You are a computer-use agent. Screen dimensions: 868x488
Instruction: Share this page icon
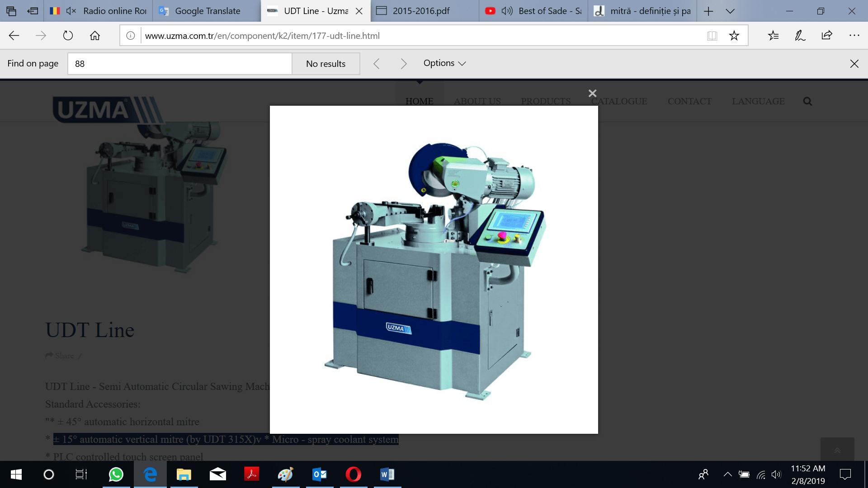pos(827,36)
